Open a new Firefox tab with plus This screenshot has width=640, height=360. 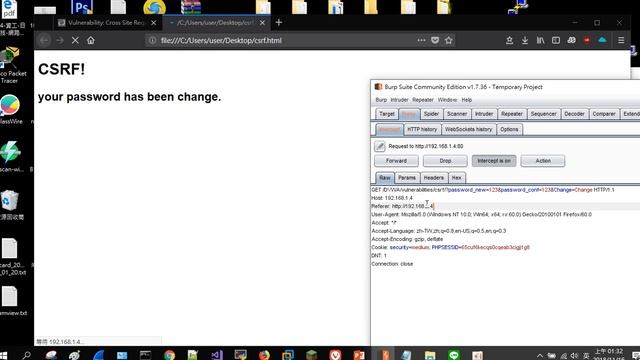[x=279, y=22]
